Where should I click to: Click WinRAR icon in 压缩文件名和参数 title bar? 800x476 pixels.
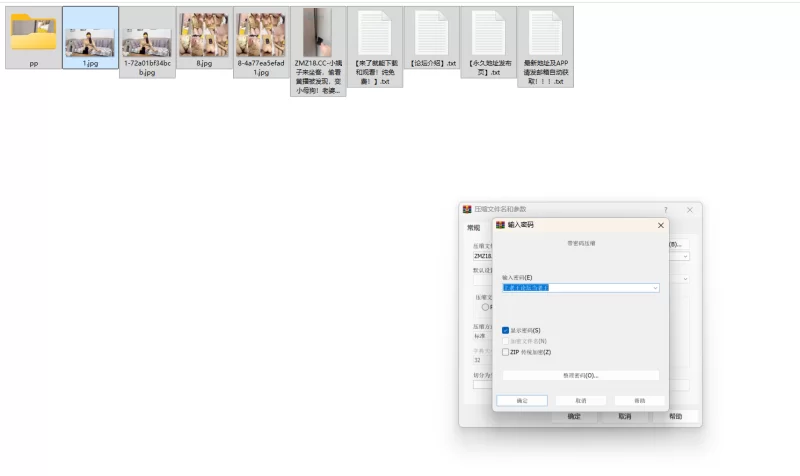[467, 209]
